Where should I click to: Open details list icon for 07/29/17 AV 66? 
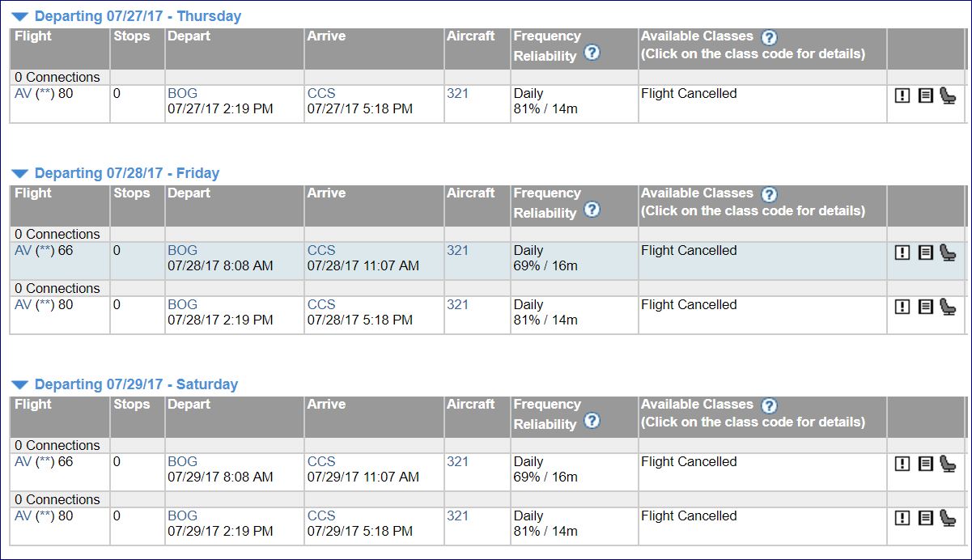click(925, 464)
